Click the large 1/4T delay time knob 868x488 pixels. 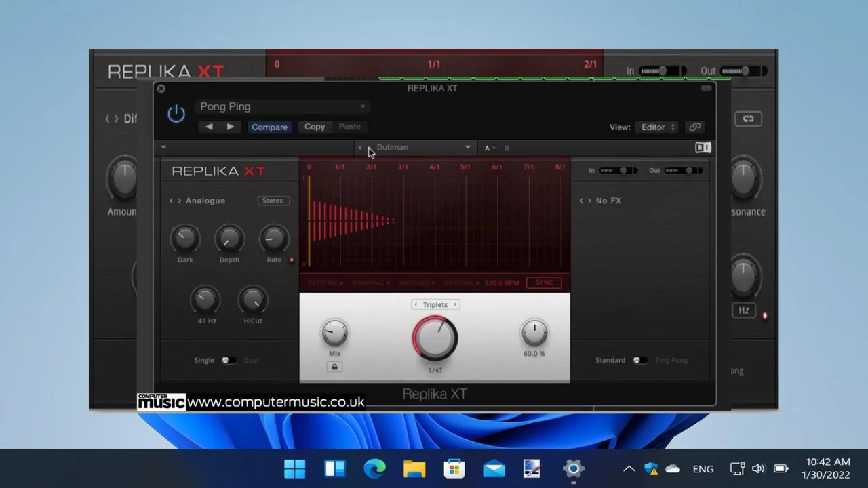point(435,338)
